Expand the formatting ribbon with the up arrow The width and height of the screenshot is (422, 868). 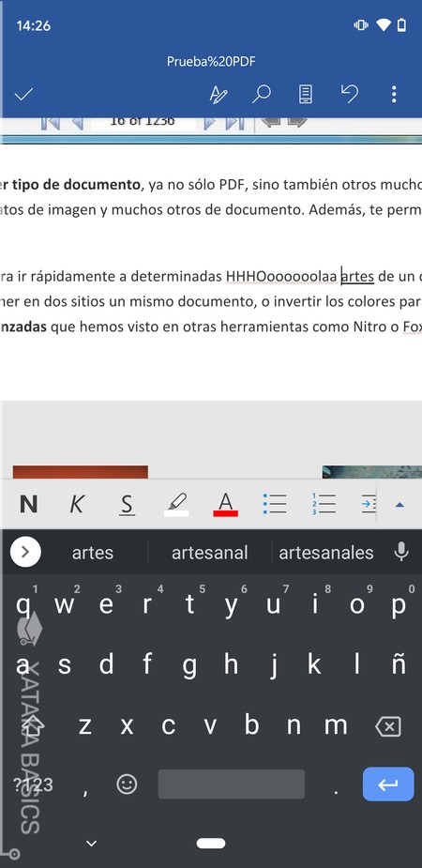click(x=399, y=504)
